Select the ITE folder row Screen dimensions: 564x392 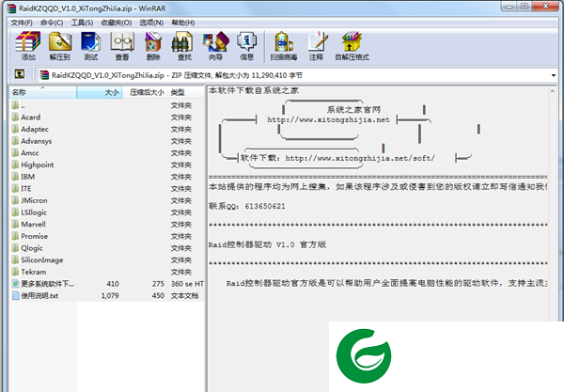click(x=108, y=188)
